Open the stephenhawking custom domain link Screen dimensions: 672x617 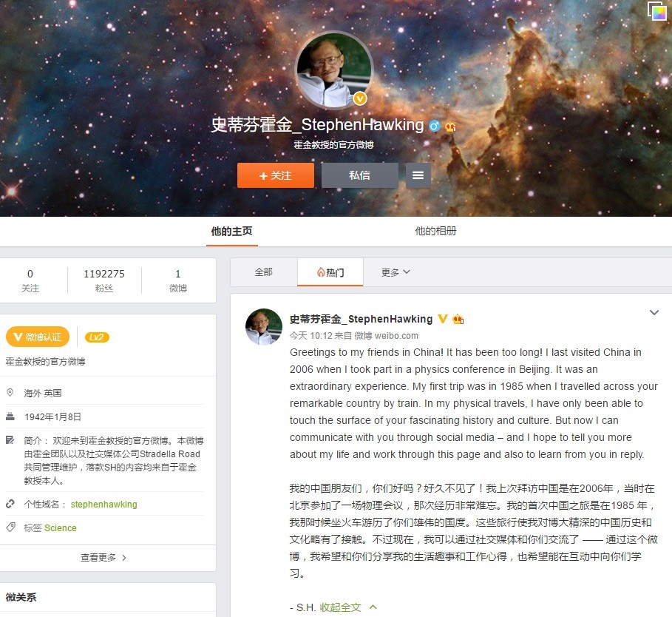[104, 505]
